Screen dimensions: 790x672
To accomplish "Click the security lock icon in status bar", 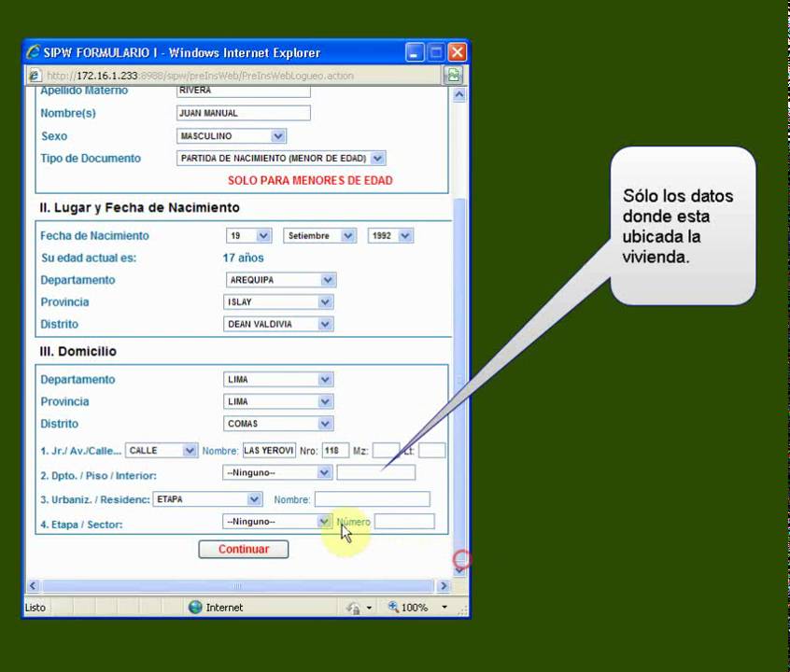I will click(x=353, y=608).
